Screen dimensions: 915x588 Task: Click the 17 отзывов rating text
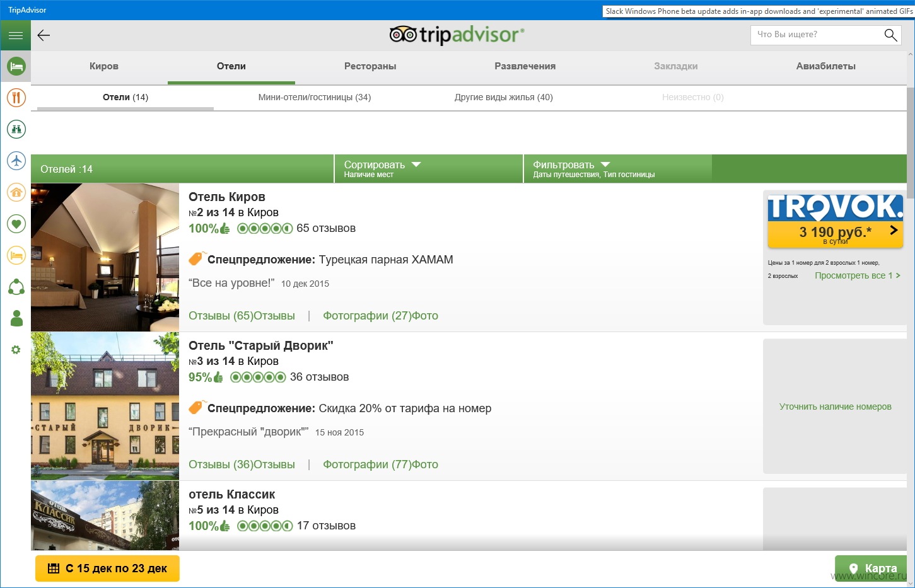[x=326, y=526]
